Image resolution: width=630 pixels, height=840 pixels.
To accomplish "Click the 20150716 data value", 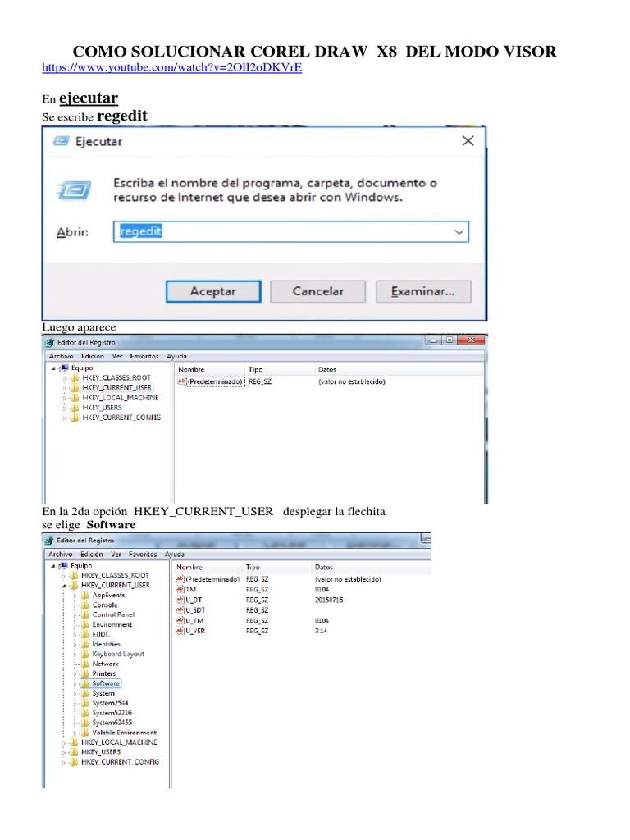I will pos(329,600).
